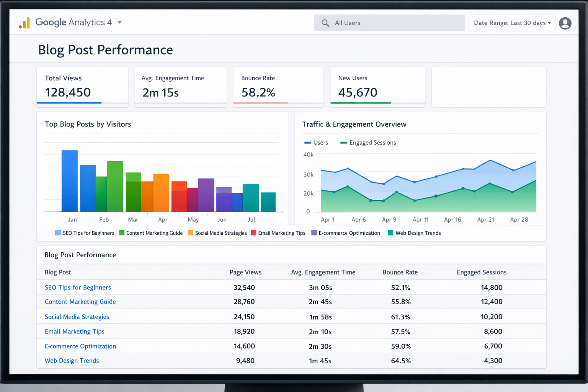Sort table by Bounce Rate column header
This screenshot has height=392, width=588.
coord(400,272)
